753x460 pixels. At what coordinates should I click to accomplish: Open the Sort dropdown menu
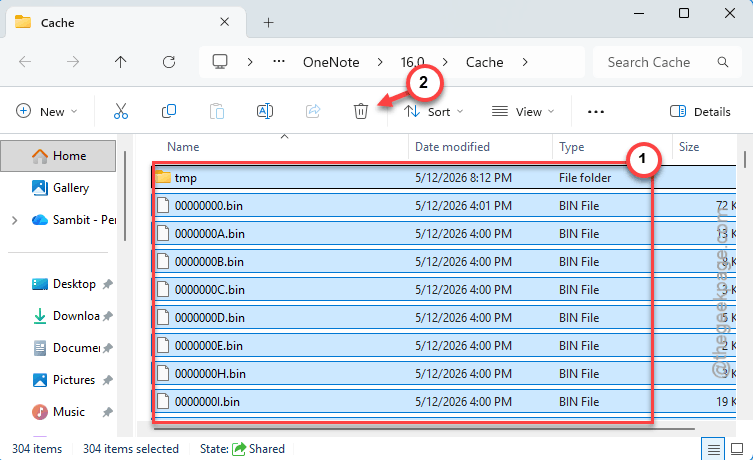[433, 111]
